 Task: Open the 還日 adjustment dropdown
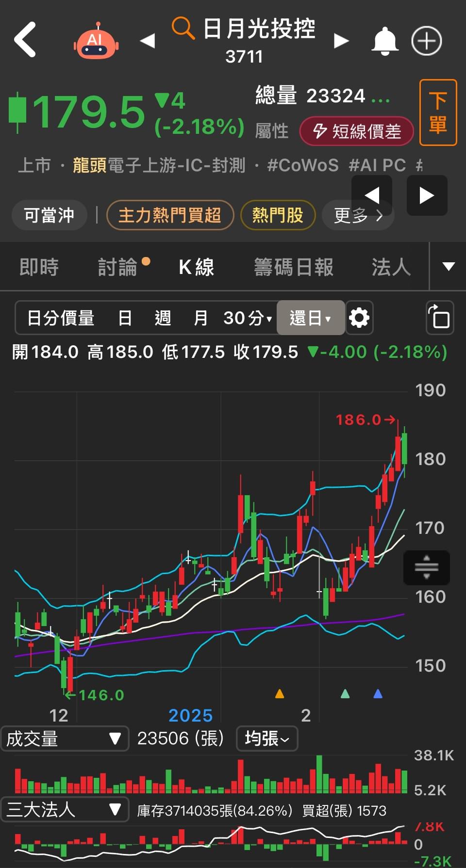tap(311, 318)
